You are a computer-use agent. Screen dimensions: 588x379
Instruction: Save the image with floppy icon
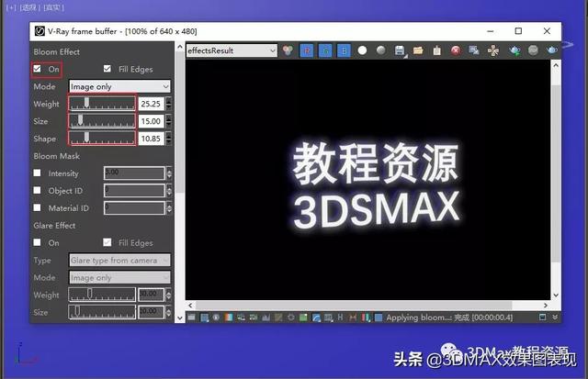click(400, 50)
